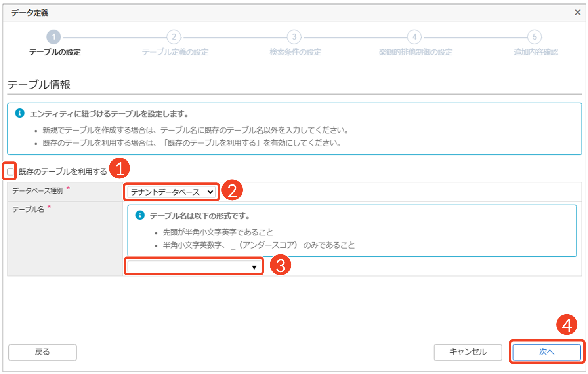Click step 5 circle in wizard

click(x=535, y=37)
